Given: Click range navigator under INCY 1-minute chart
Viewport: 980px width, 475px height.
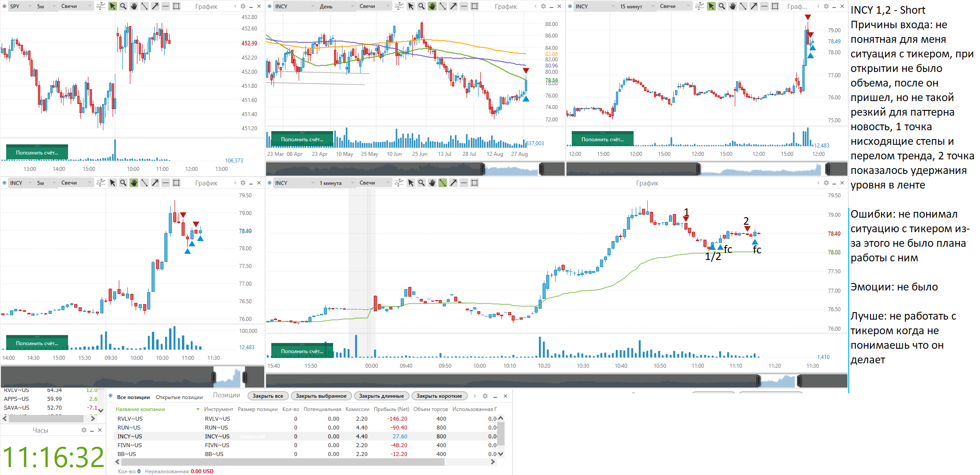Looking at the screenshot, I should pos(557,381).
